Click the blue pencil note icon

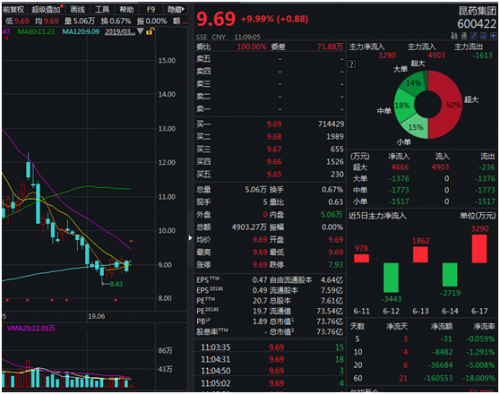473,36
